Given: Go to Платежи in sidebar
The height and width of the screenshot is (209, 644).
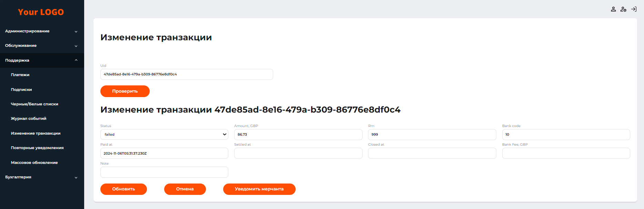Looking at the screenshot, I should [20, 75].
